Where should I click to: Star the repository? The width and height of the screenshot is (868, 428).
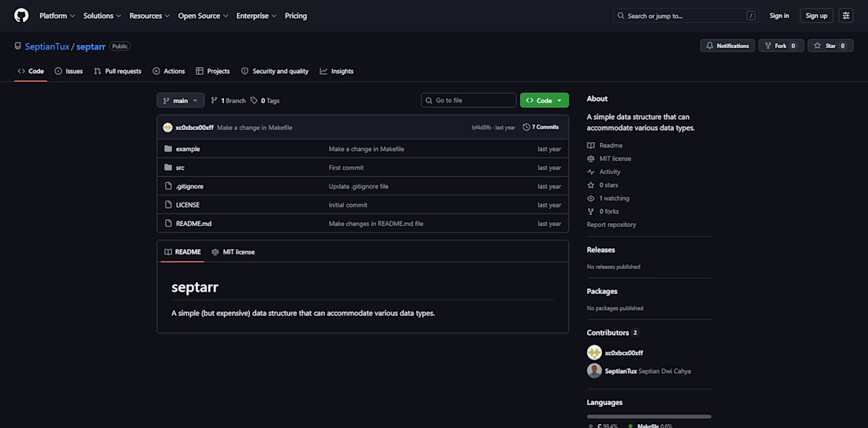[x=830, y=46]
